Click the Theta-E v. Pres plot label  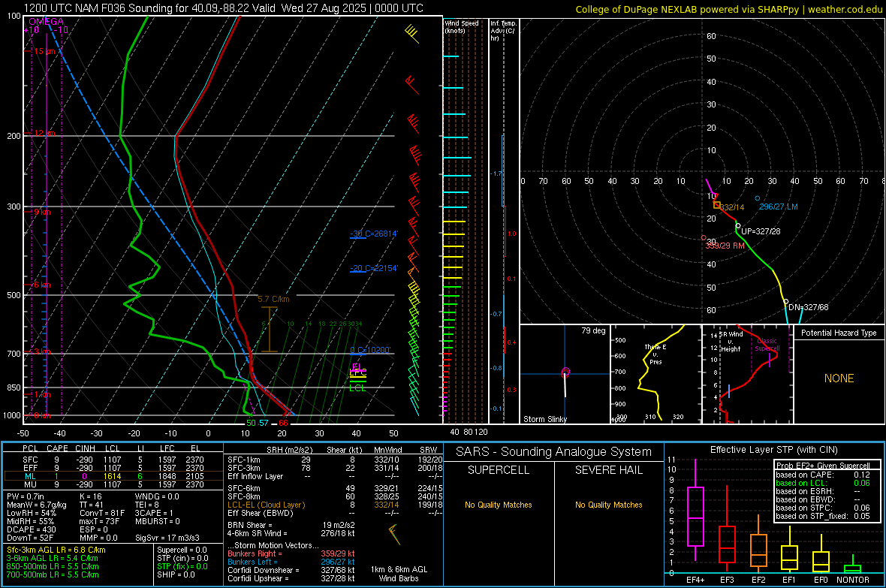click(x=655, y=354)
